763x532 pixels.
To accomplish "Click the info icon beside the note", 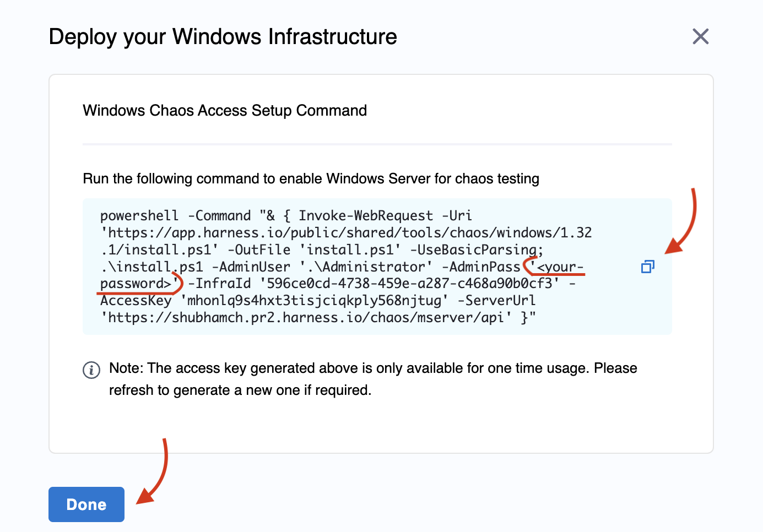I will (91, 370).
